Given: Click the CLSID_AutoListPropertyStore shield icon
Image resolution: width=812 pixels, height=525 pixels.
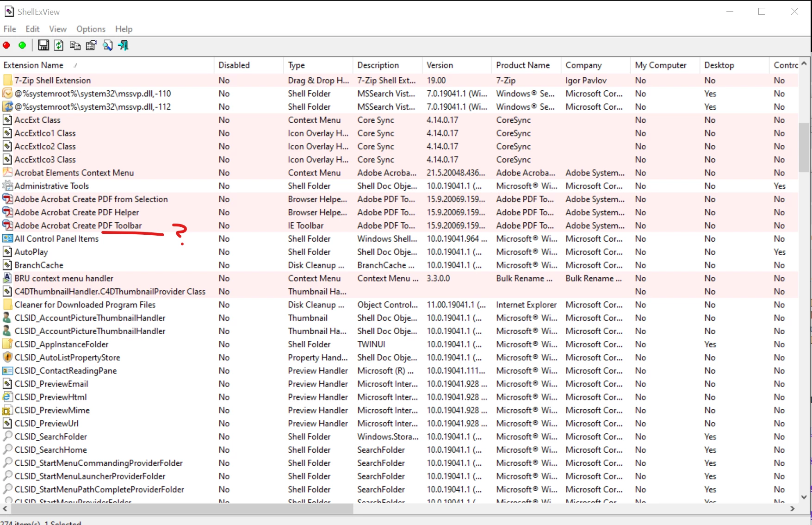Looking at the screenshot, I should point(7,357).
